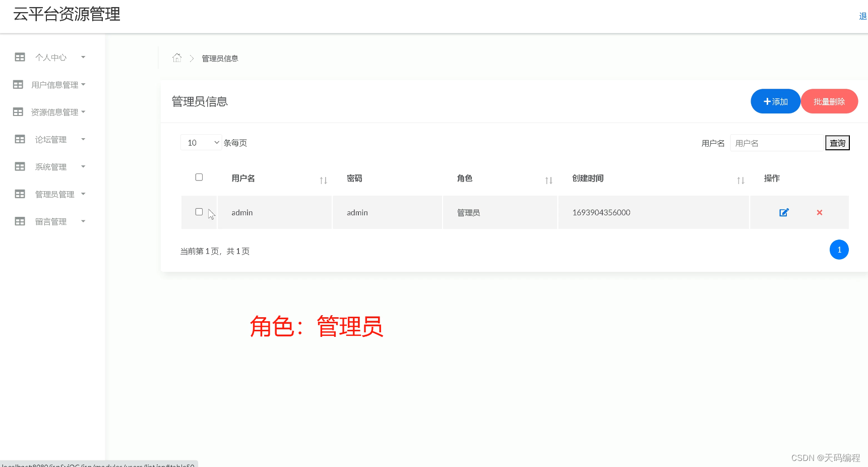This screenshot has height=467, width=868.
Task: Expand the 管理员管理 menu arrow
Action: pyautogui.click(x=83, y=194)
